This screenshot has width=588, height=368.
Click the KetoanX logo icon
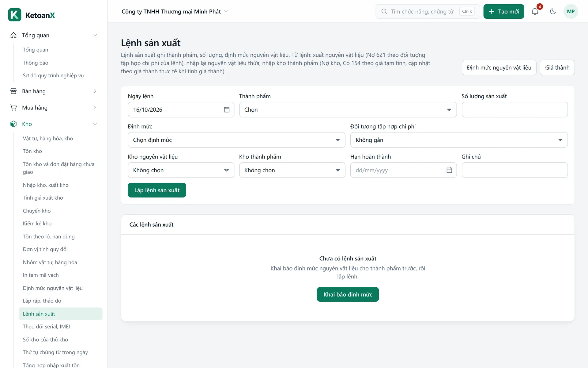click(15, 15)
